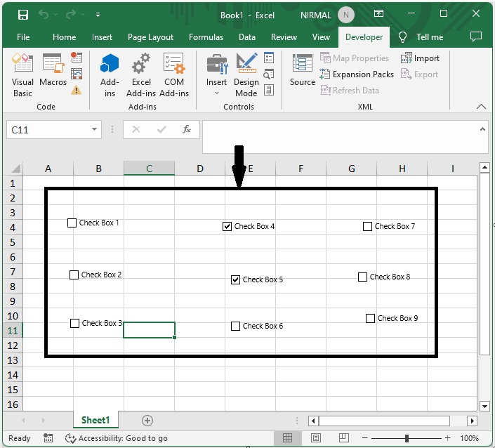Tick Check Box 7

pyautogui.click(x=367, y=226)
